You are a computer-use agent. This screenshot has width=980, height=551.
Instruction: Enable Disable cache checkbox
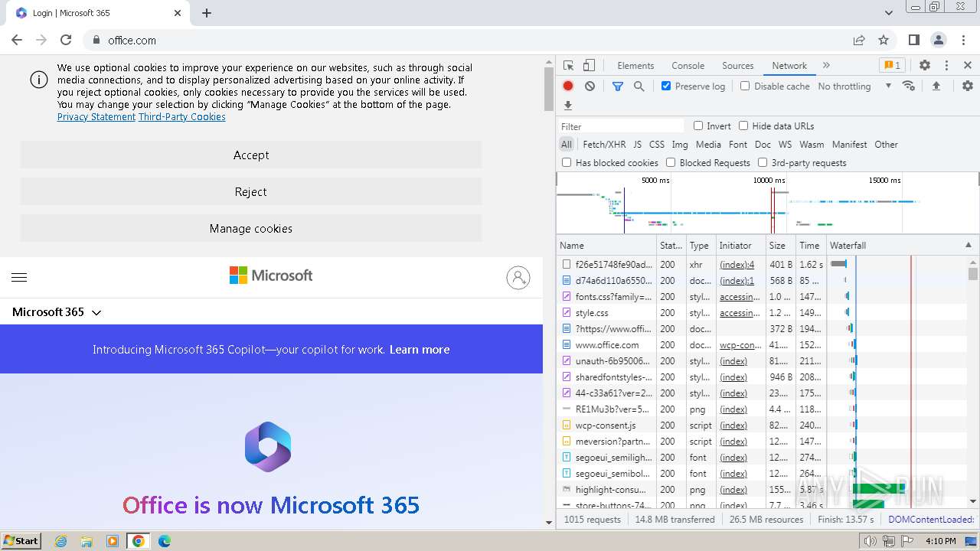745,86
